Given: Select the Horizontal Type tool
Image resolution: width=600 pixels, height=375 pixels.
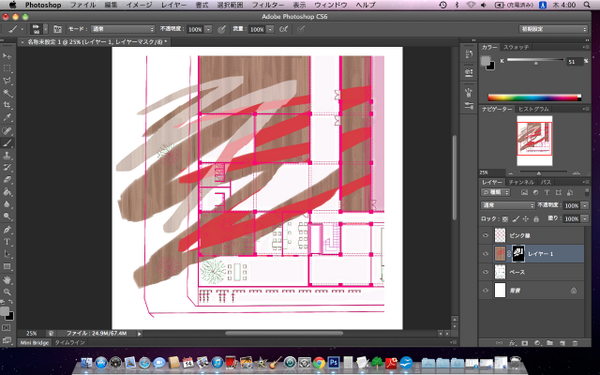Looking at the screenshot, I should pos(7,242).
